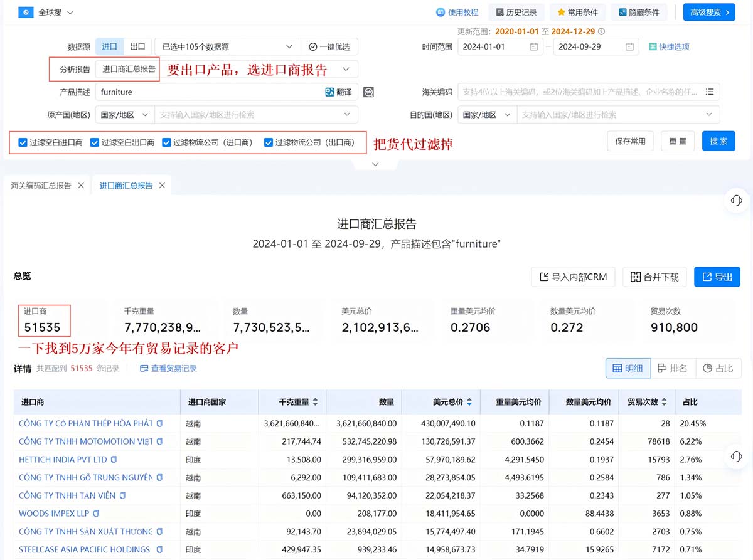Click the 重置 reset button

[x=678, y=141]
